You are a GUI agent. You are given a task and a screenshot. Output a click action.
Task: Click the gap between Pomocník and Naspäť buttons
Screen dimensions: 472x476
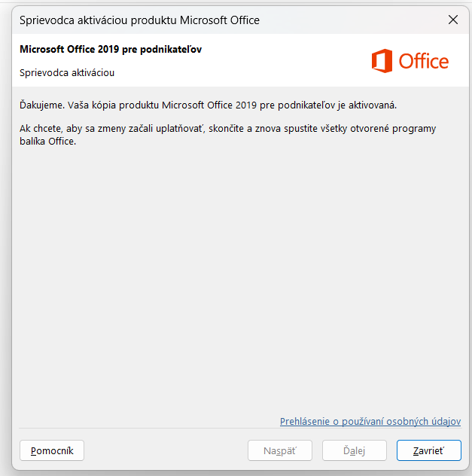(x=166, y=450)
